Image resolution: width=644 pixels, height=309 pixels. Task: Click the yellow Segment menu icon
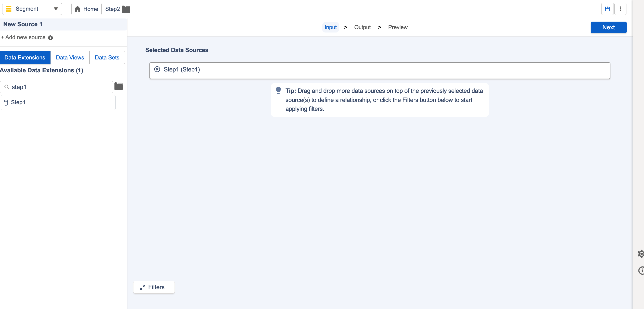coord(8,9)
